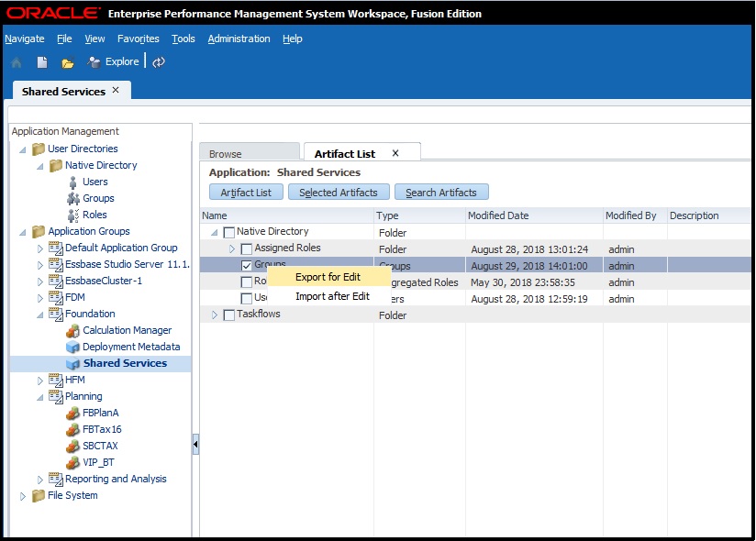Open the Administration menu
Screen dimensions: 756x541
239,39
